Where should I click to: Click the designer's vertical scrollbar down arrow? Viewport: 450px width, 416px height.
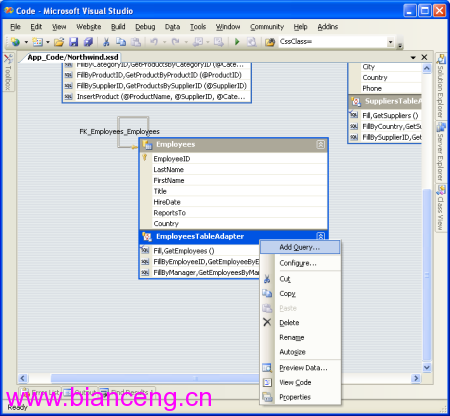[x=427, y=367]
